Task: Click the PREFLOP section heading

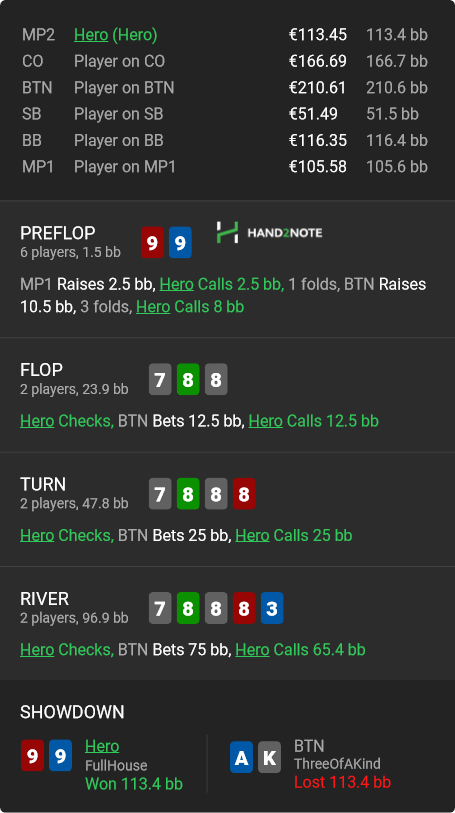Action: [58, 233]
